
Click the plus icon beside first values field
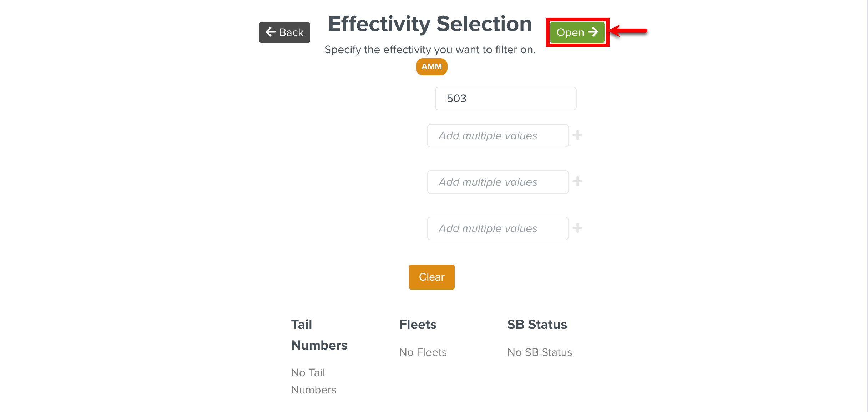(577, 135)
